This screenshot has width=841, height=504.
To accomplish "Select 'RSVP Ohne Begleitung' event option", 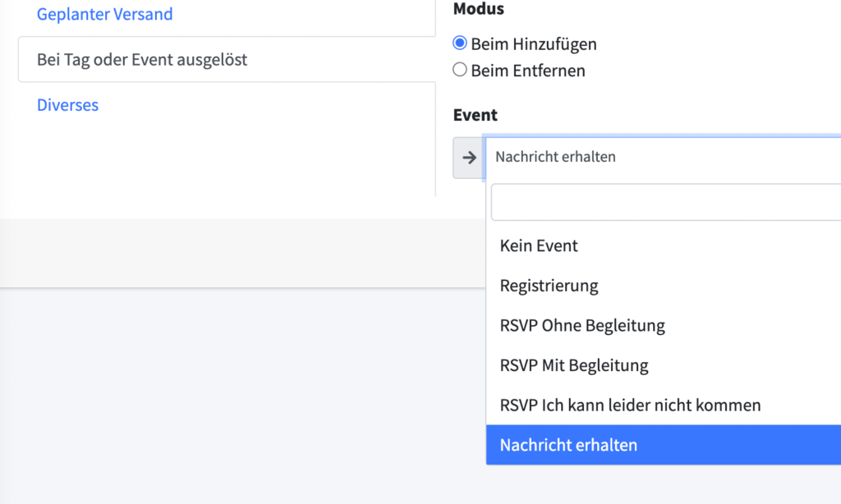I will [x=582, y=325].
